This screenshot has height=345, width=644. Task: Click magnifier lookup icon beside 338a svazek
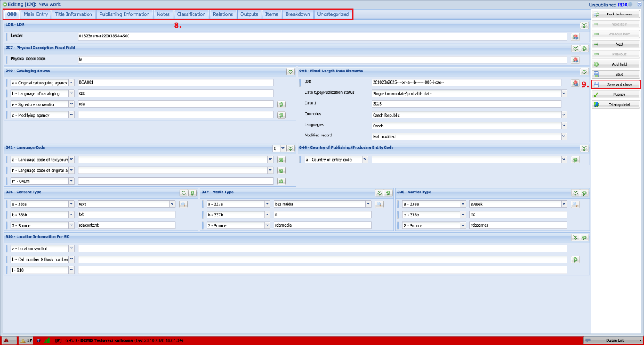coord(575,204)
